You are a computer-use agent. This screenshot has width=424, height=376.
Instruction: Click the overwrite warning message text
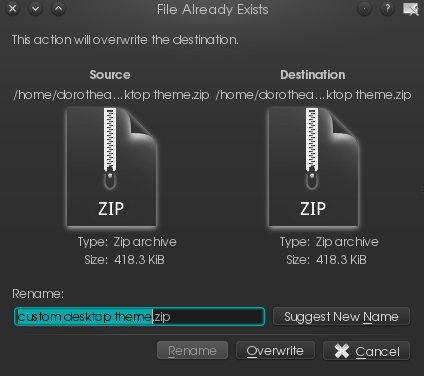point(125,40)
